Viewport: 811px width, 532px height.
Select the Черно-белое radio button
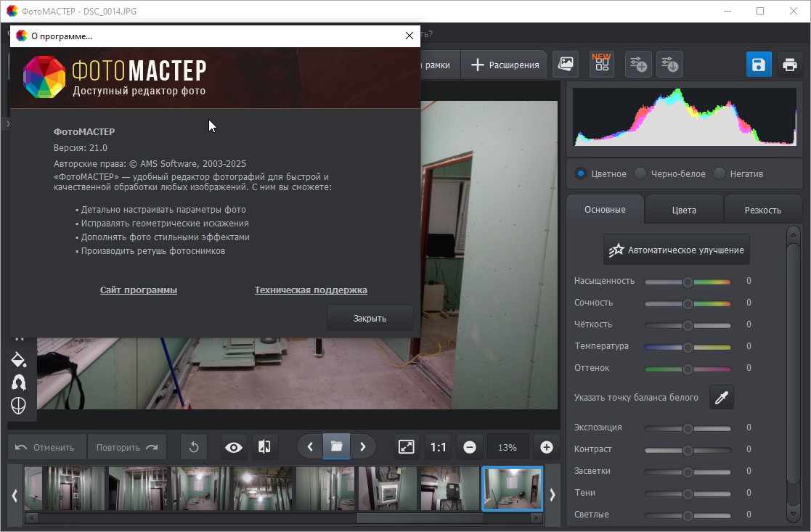pos(640,173)
